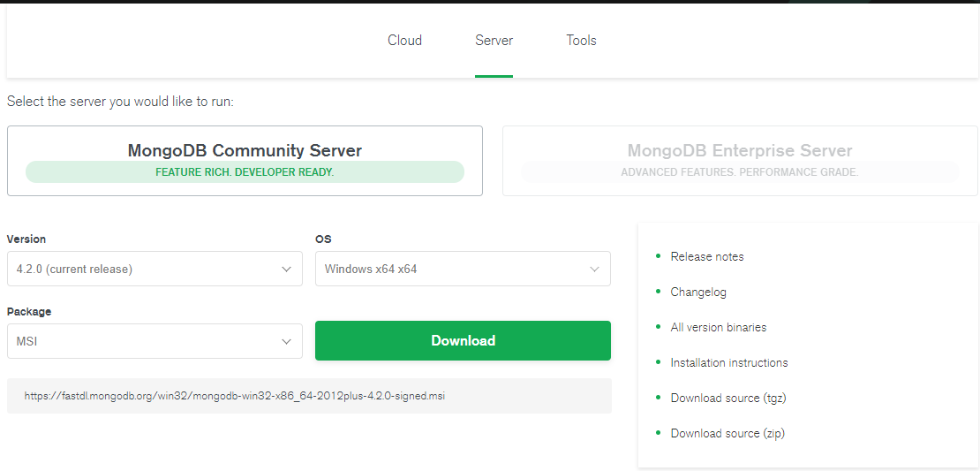Image resolution: width=980 pixels, height=471 pixels.
Task: Open the Changelog link
Action: pos(698,292)
